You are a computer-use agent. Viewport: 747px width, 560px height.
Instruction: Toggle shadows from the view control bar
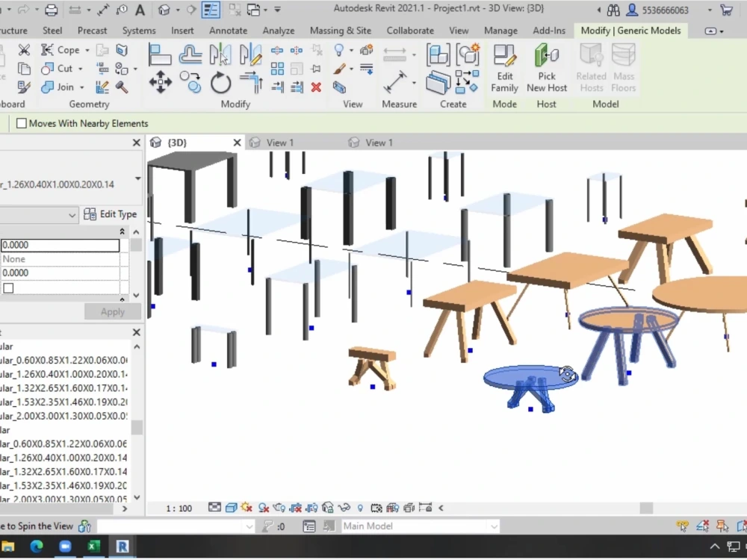coord(264,508)
